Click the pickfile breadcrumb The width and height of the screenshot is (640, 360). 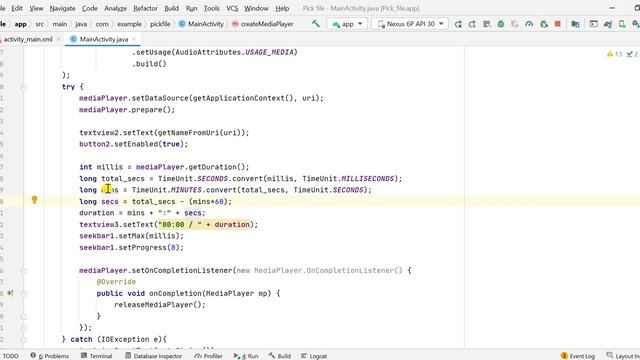tap(160, 24)
